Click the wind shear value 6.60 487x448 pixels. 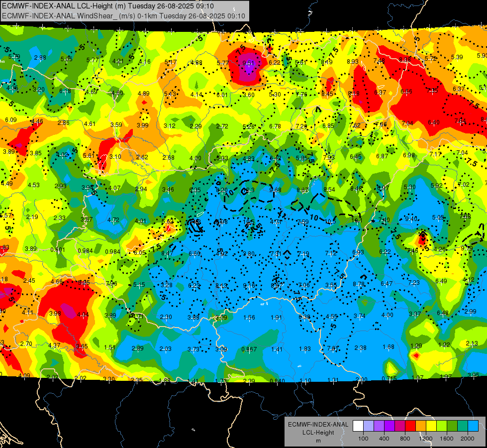195,254
